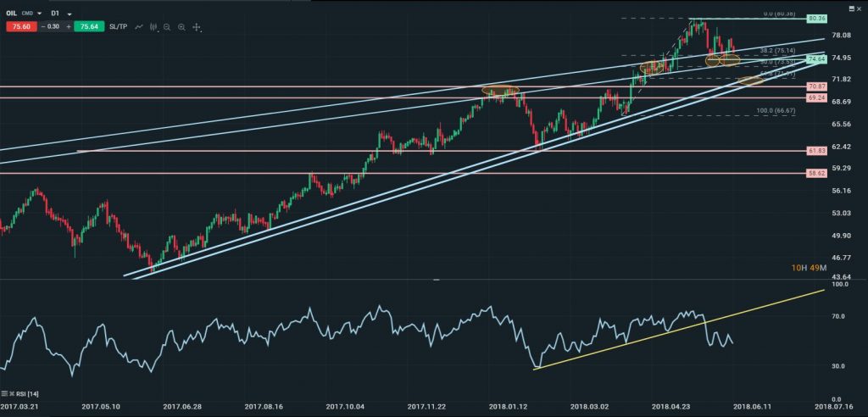868x417 pixels.
Task: Select the 70.87 horizontal line label
Action: click(x=816, y=86)
